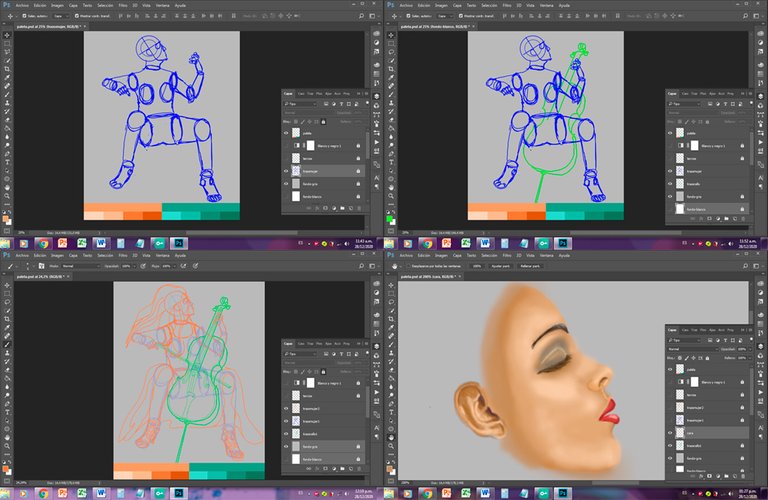The image size is (768, 500).
Task: Select the Crop tool in bottom-right window
Action: pyautogui.click(x=391, y=319)
